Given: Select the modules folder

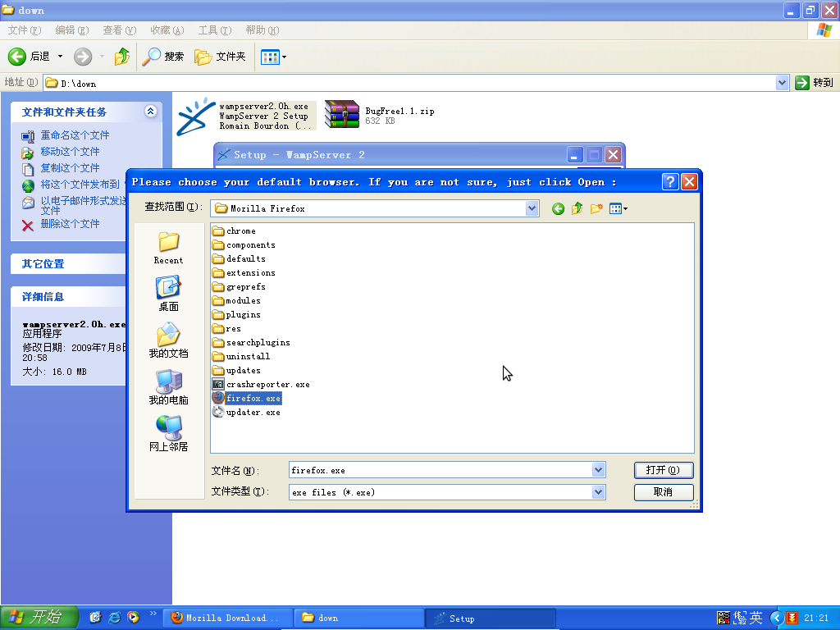Looking at the screenshot, I should click(236, 300).
